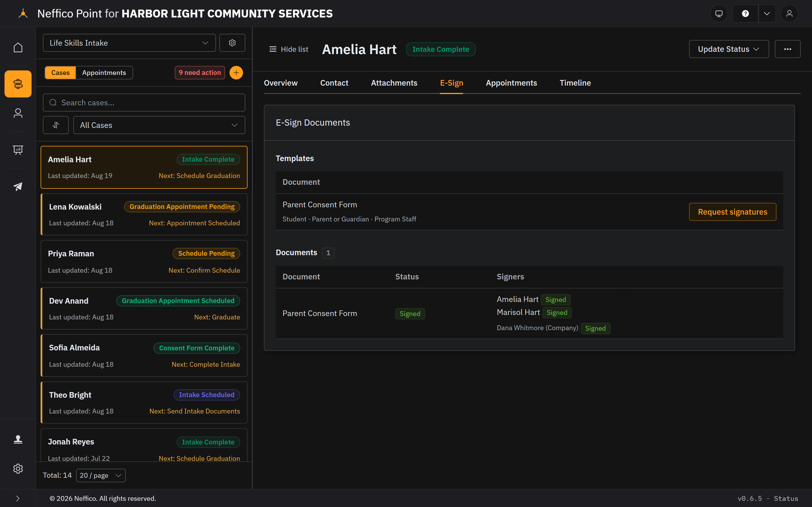Expand the Life Skills Intake dropdown
812x507 pixels.
point(129,43)
